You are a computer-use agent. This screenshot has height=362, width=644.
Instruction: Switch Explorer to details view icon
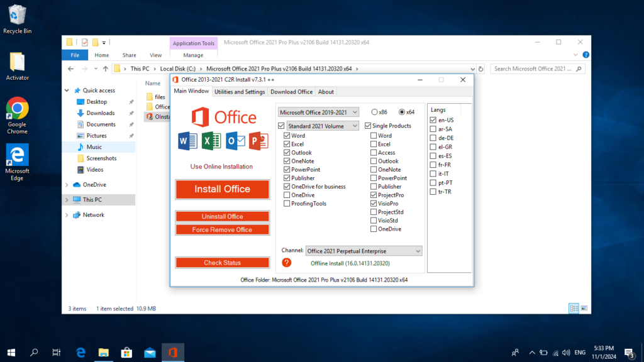pos(574,308)
